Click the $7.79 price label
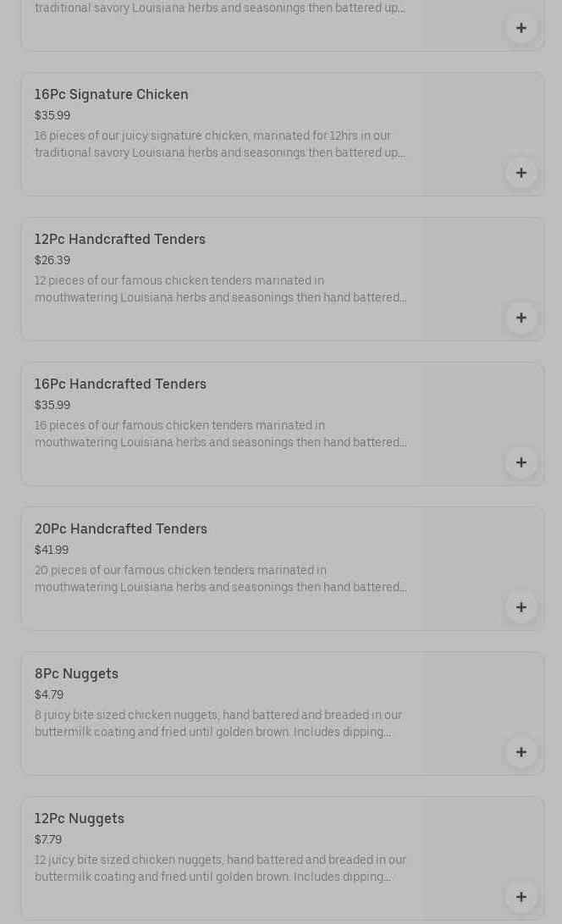 [48, 839]
